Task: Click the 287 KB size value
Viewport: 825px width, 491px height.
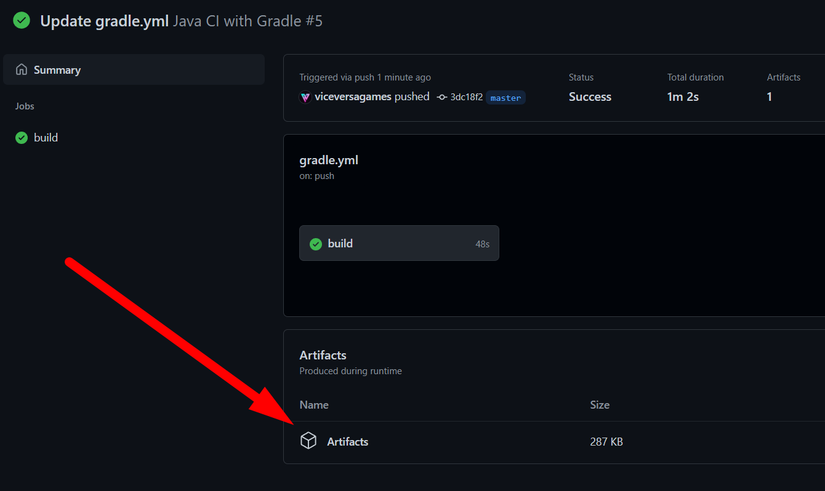Action: [x=606, y=442]
